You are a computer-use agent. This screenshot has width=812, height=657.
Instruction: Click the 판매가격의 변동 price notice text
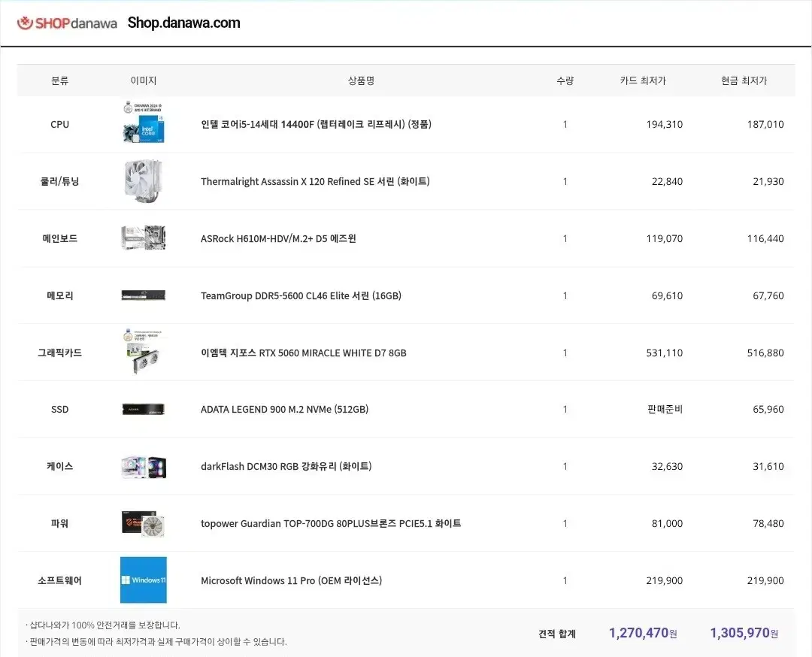pyautogui.click(x=156, y=641)
